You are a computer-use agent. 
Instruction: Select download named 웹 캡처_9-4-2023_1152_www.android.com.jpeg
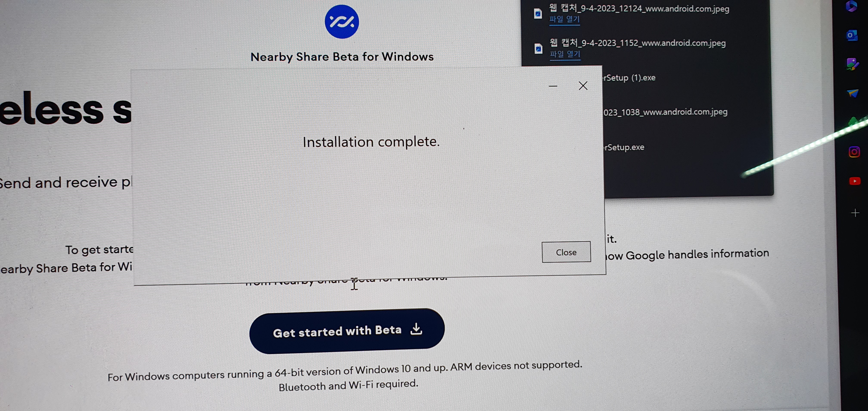637,43
